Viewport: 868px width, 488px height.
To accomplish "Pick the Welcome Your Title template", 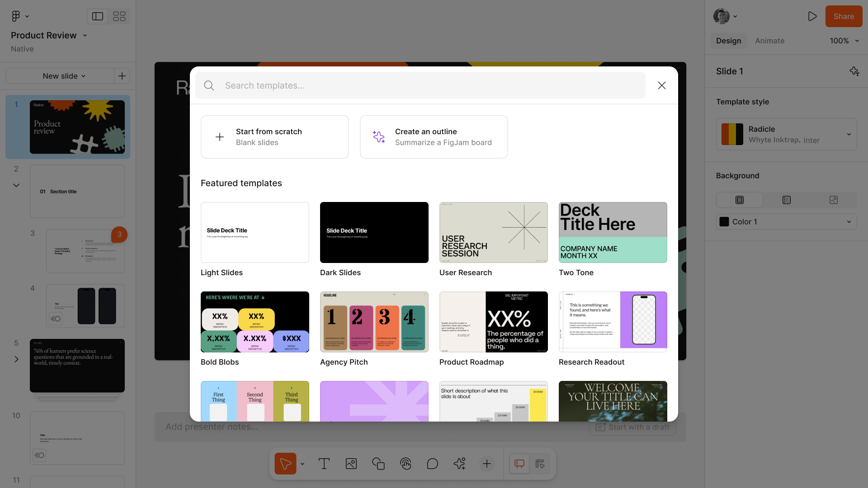I will [613, 401].
